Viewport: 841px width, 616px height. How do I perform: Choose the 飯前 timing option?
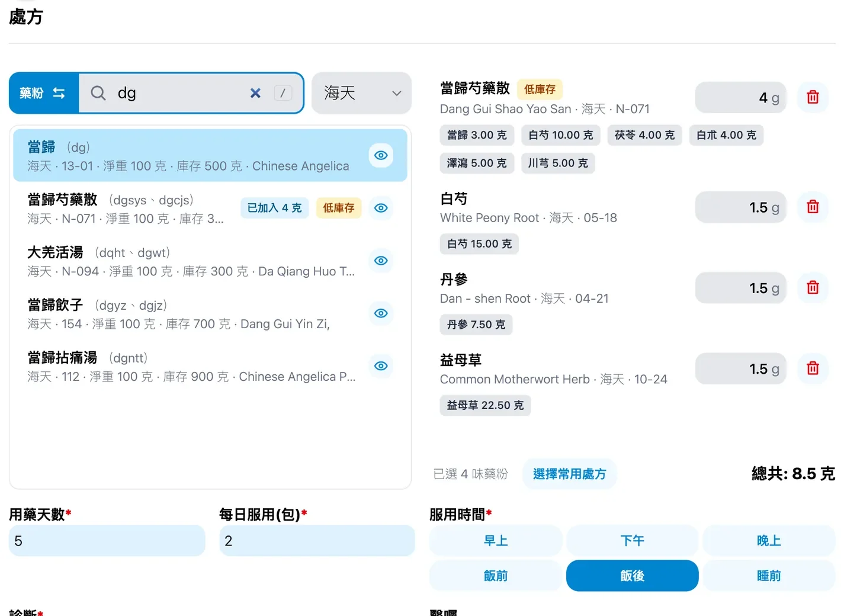click(x=496, y=576)
